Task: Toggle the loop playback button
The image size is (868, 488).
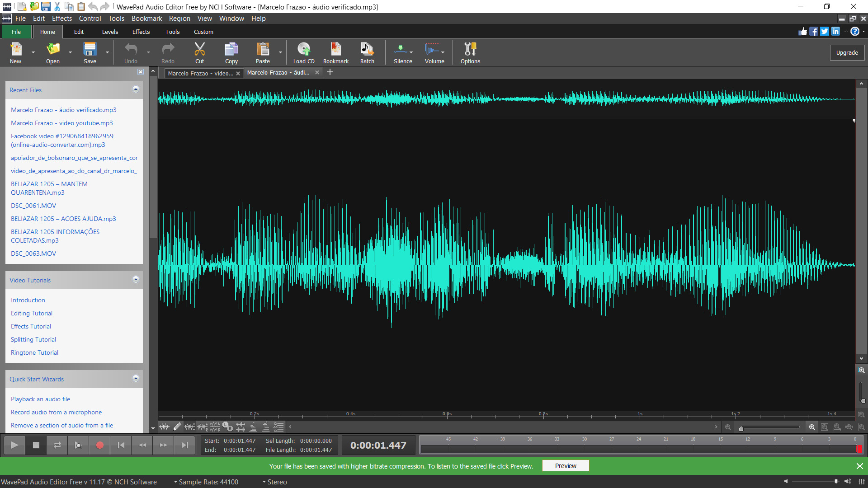Action: pyautogui.click(x=57, y=445)
